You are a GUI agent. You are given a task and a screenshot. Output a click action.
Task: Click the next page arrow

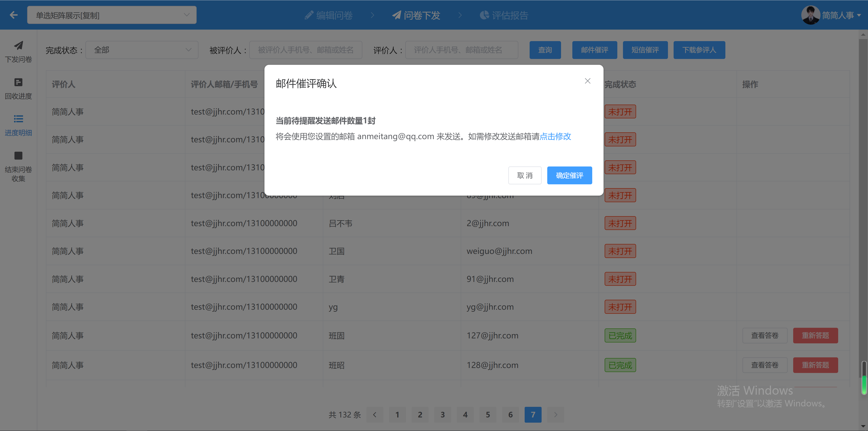[x=555, y=415]
